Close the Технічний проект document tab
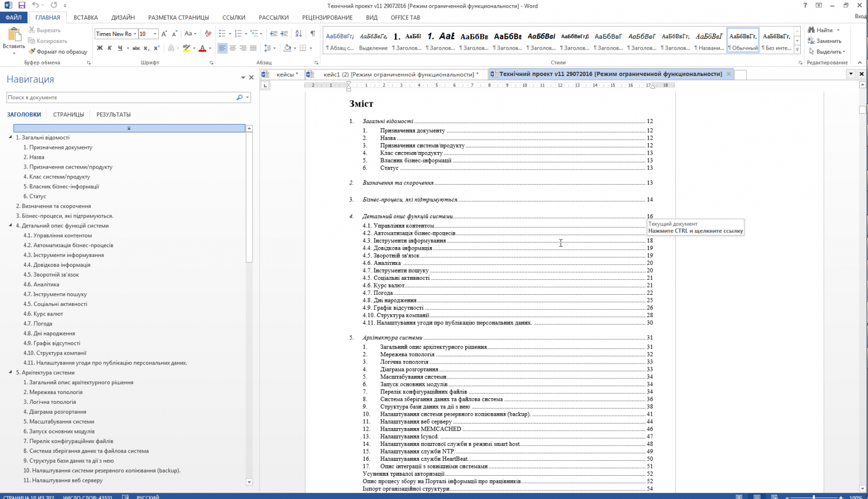The height and width of the screenshot is (499, 868). tap(729, 74)
